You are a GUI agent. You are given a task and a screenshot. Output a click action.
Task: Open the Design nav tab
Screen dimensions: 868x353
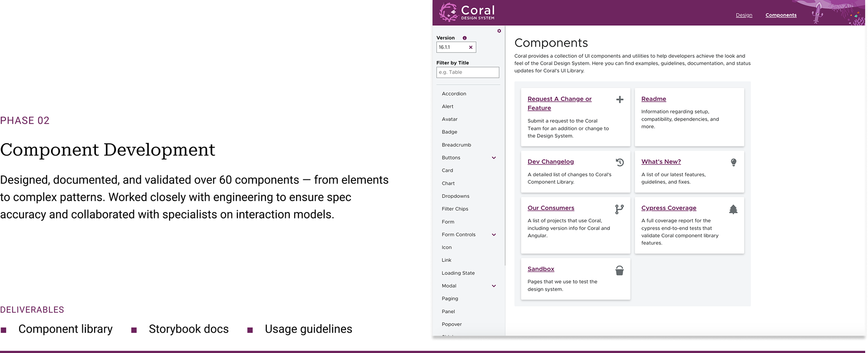tap(744, 15)
